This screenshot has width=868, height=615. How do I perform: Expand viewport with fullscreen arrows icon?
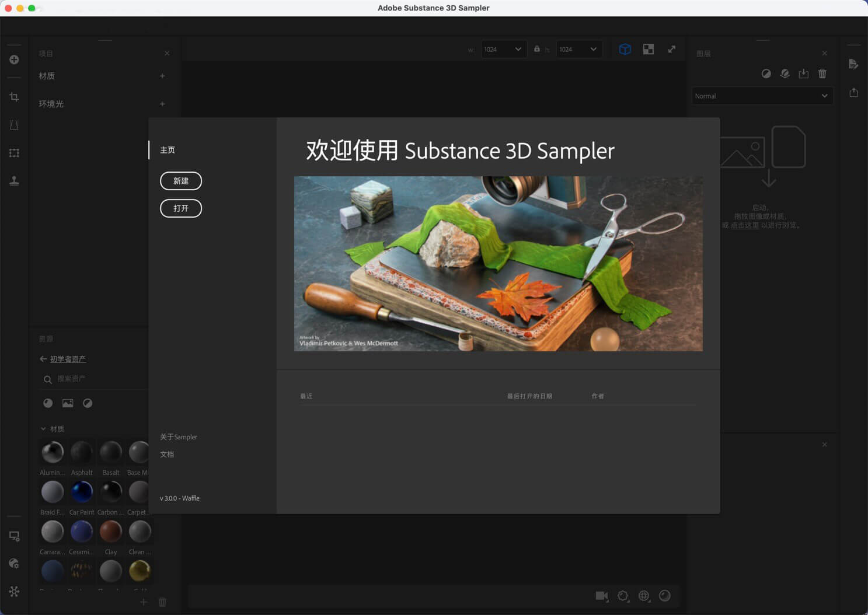(672, 49)
